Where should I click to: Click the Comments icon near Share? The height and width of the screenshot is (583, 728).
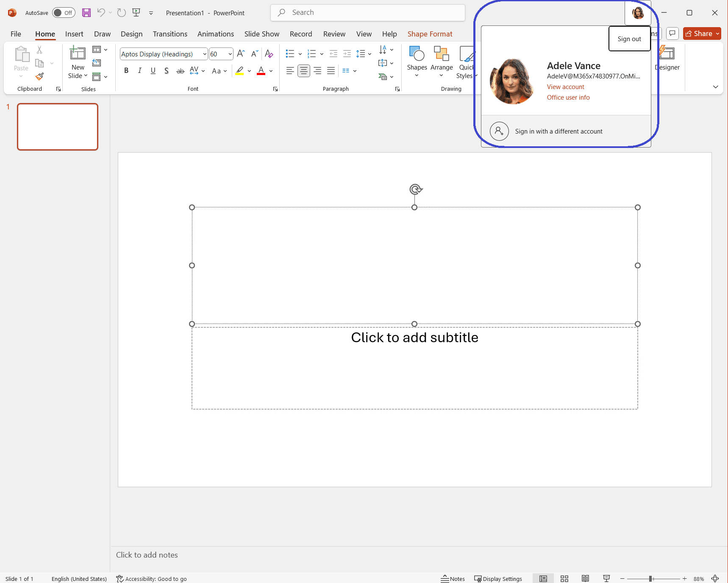coord(672,33)
